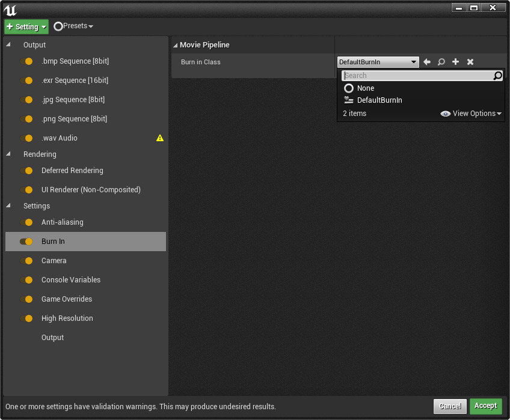510x420 pixels.
Task: Choose None in the asset list
Action: [x=366, y=88]
